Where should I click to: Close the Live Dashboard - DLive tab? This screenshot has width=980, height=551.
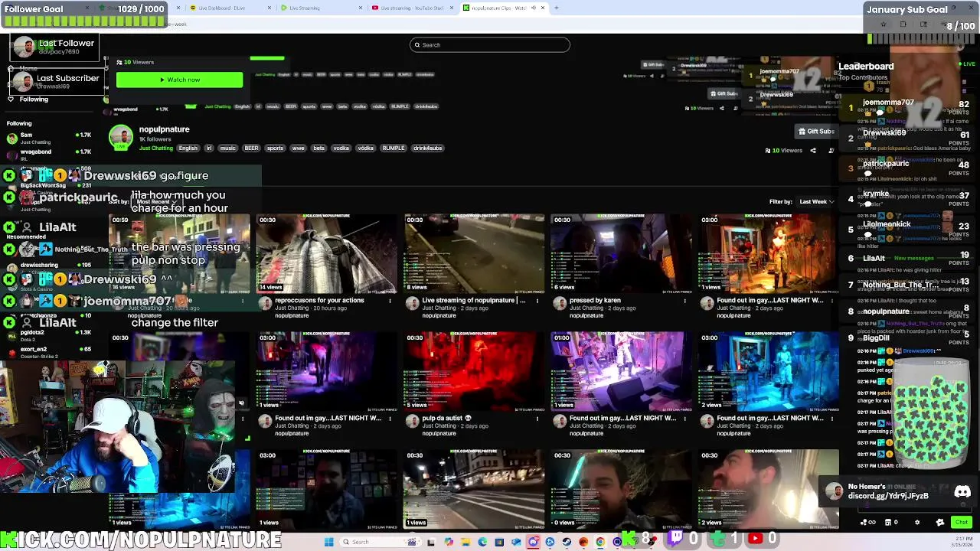click(270, 8)
